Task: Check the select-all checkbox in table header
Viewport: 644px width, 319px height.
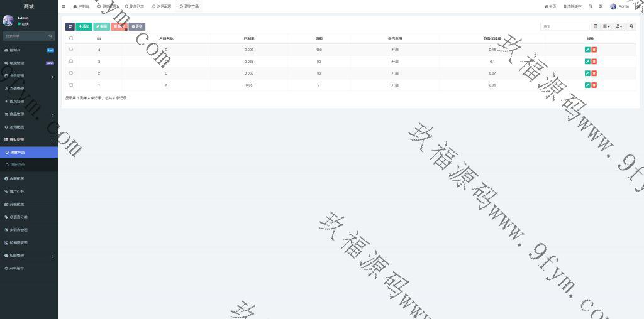Action: (71, 38)
